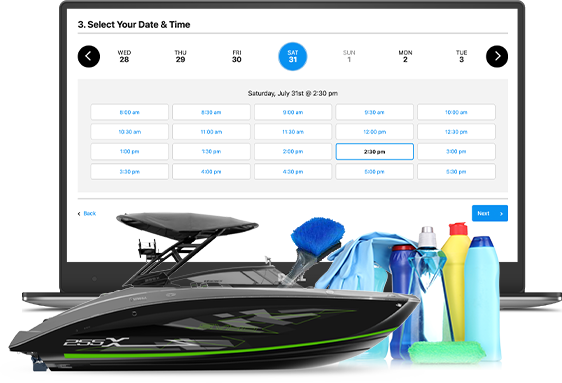The width and height of the screenshot is (562, 383).
Task: Advance to the next week using the right arrow
Action: pos(497,57)
